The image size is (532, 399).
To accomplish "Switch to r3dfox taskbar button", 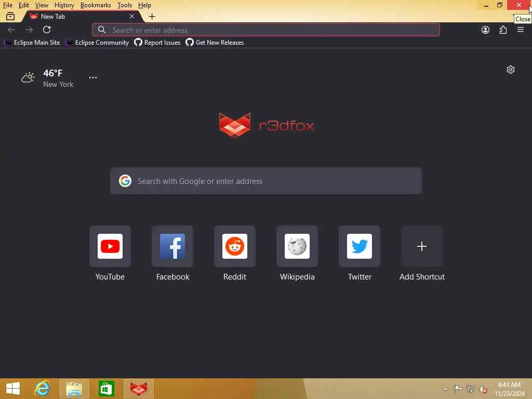I will click(138, 389).
